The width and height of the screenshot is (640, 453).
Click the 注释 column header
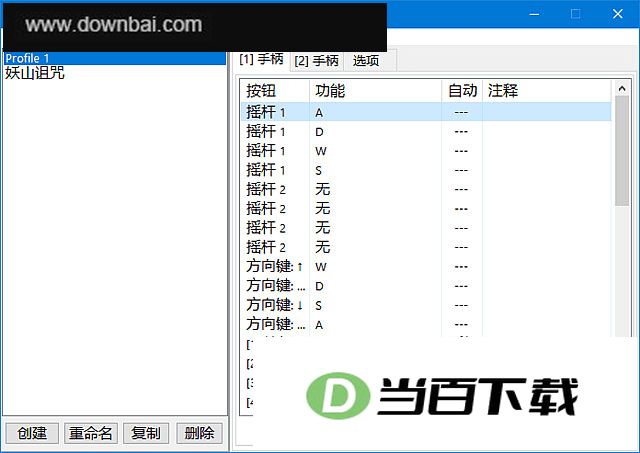click(x=547, y=91)
